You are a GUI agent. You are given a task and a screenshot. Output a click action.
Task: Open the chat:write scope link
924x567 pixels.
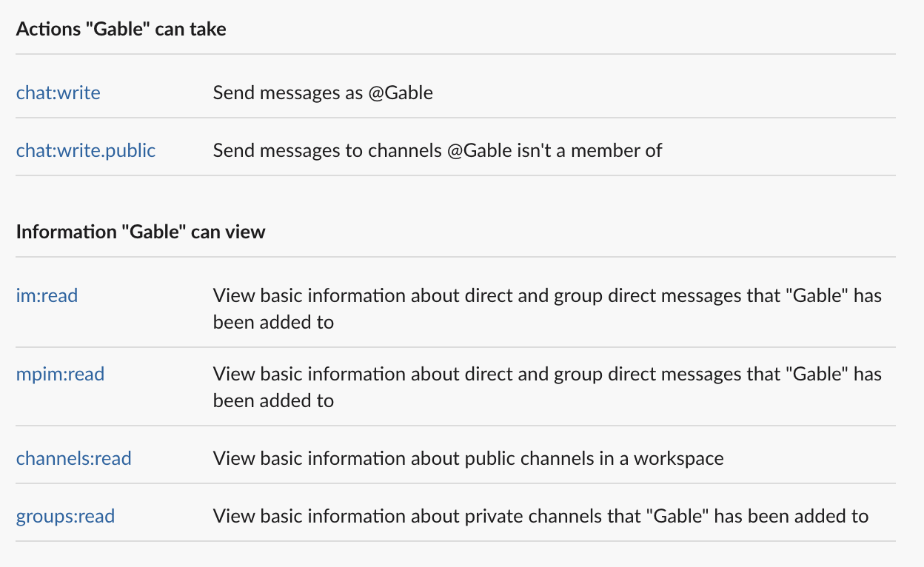pos(58,93)
